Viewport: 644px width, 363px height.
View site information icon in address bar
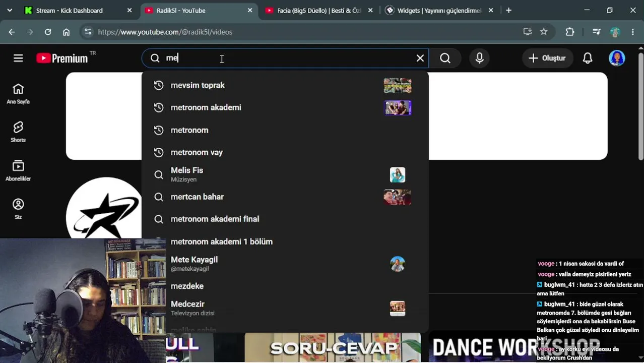click(88, 32)
